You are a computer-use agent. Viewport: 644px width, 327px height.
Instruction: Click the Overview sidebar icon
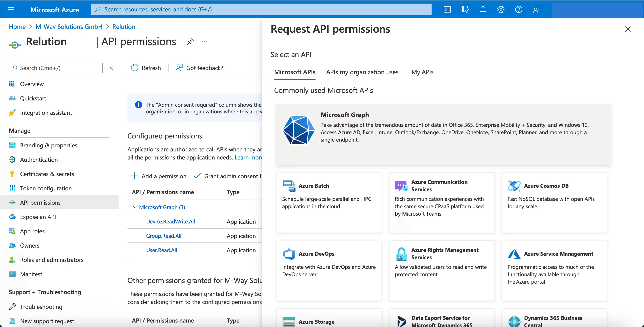point(12,84)
